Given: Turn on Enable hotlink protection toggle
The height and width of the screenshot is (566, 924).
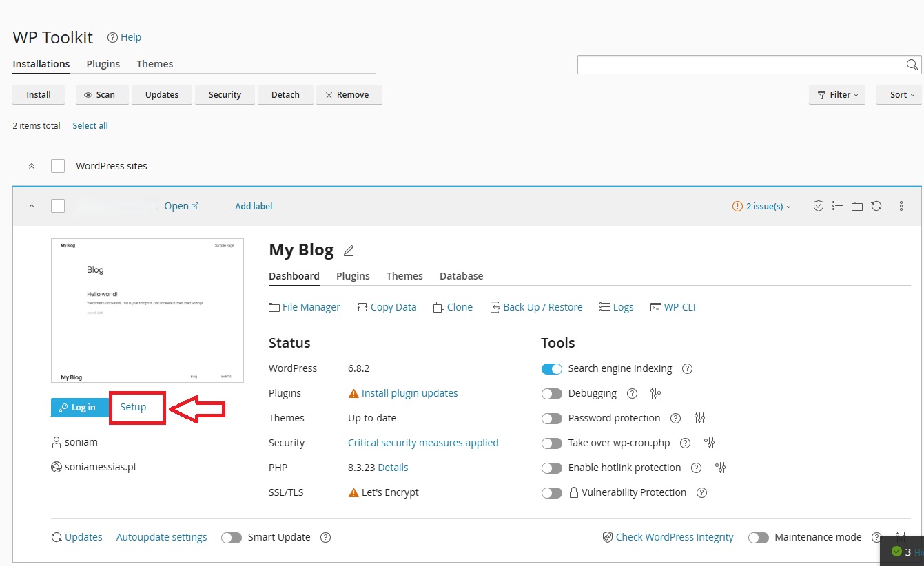Looking at the screenshot, I should click(x=552, y=468).
